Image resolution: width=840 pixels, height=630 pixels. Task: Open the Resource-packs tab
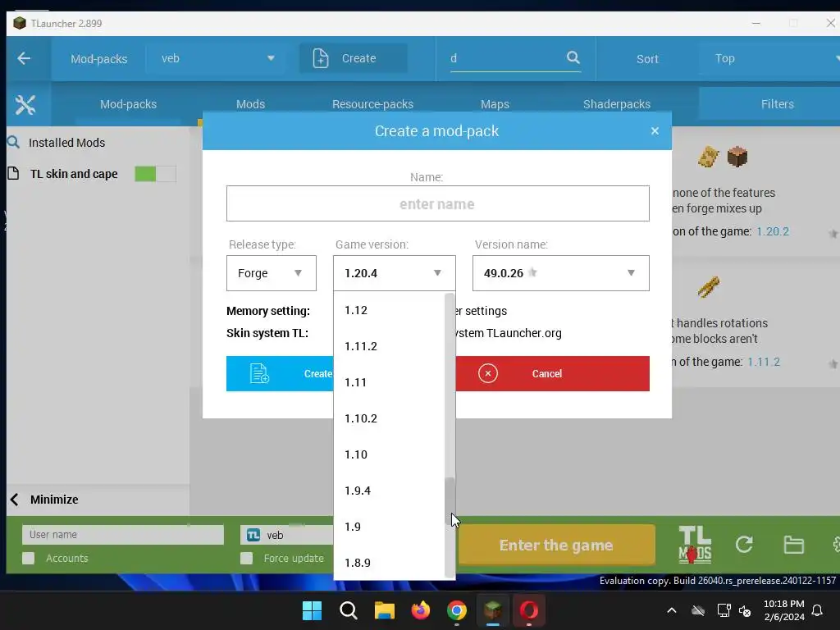click(x=372, y=104)
